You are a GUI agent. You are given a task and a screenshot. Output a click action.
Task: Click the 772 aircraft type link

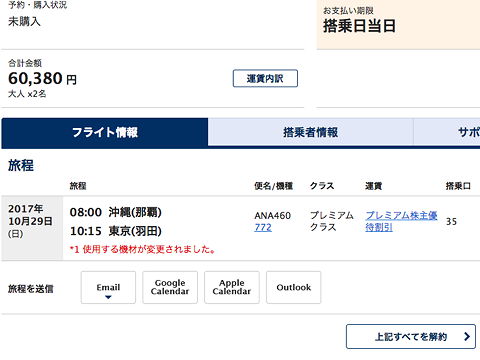pyautogui.click(x=263, y=228)
